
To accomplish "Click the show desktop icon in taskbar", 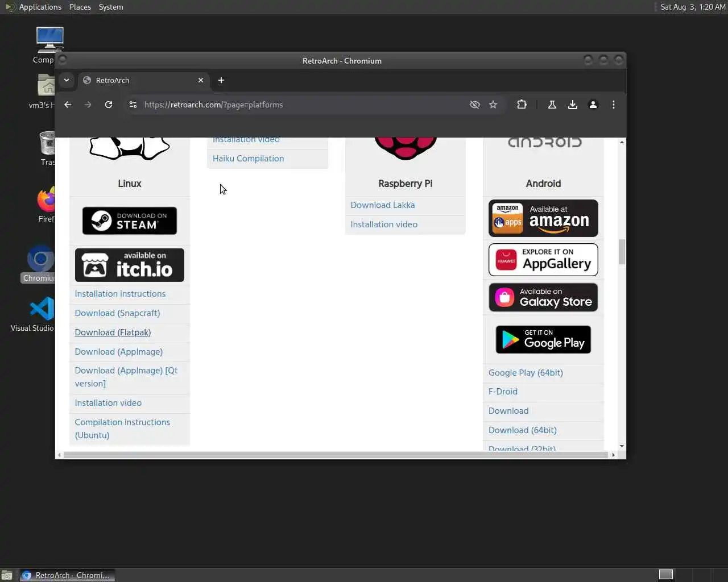I will point(7,575).
